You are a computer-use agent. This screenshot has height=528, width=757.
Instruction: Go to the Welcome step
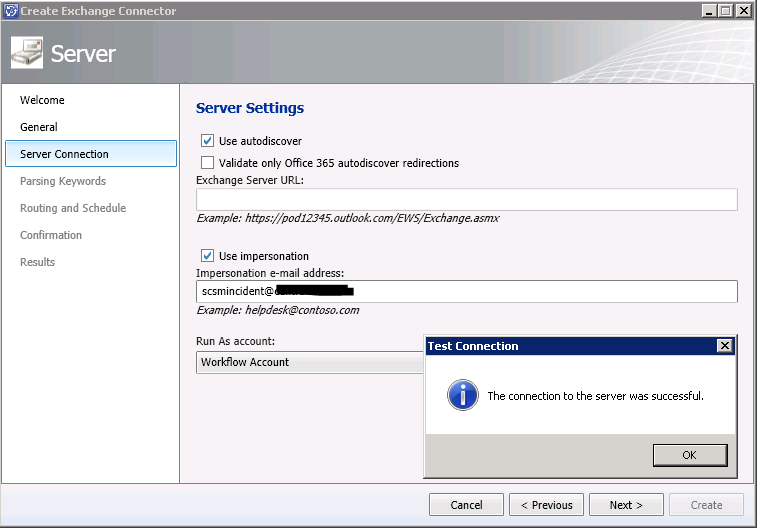coord(42,100)
